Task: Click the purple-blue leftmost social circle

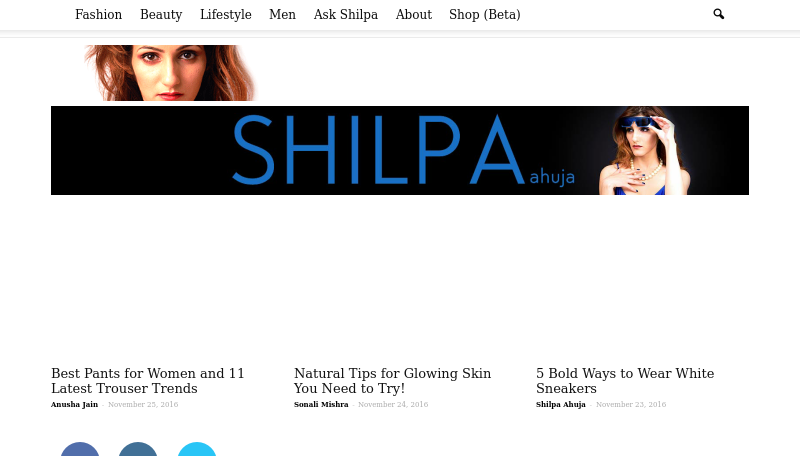Action: point(80,449)
